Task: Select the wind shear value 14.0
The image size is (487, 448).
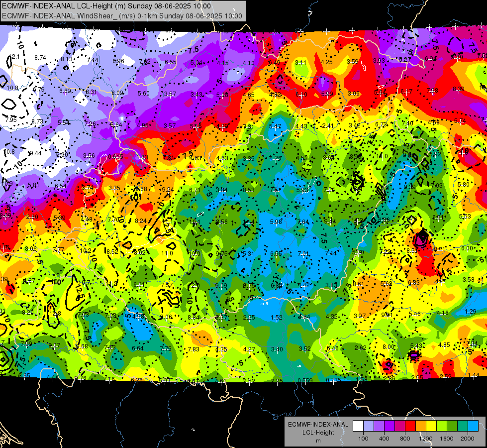Action: coord(382,156)
